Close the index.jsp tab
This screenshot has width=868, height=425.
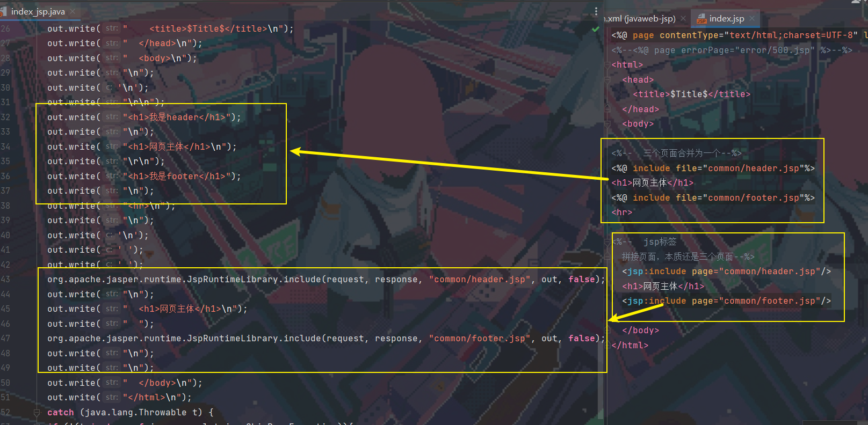pos(752,18)
